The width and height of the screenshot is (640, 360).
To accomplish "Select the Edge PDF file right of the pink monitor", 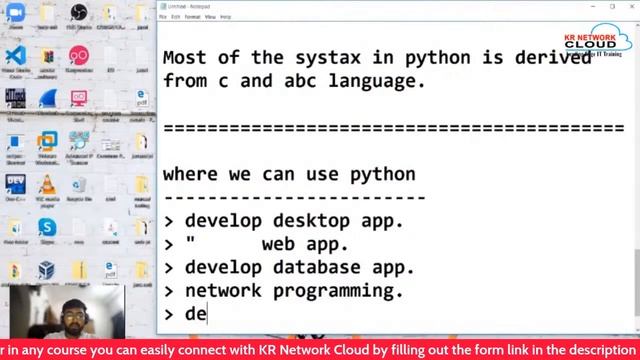I will [x=142, y=99].
